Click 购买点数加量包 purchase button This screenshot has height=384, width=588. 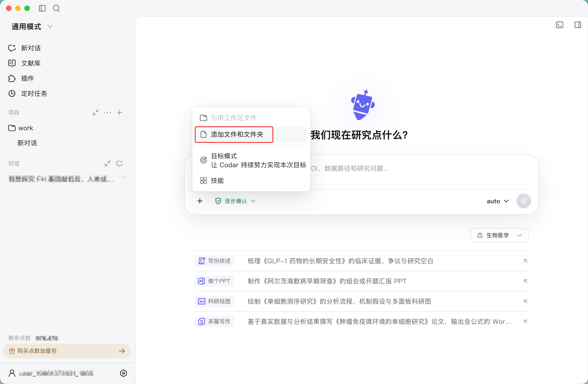[67, 351]
